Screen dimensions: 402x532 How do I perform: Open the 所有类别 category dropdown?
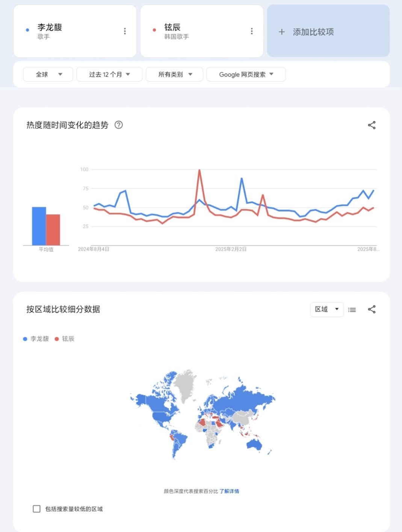click(x=174, y=74)
